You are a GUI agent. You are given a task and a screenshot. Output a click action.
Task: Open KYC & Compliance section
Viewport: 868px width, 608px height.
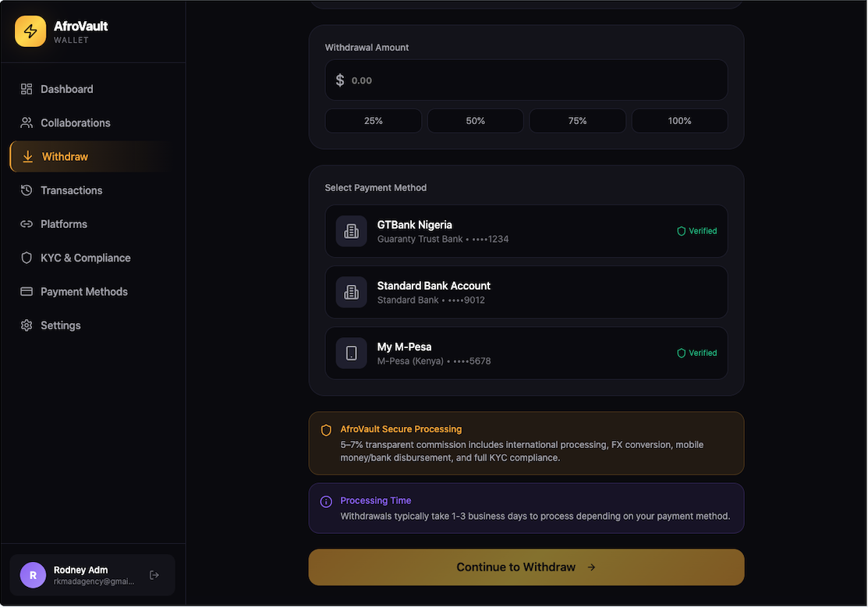pos(85,258)
